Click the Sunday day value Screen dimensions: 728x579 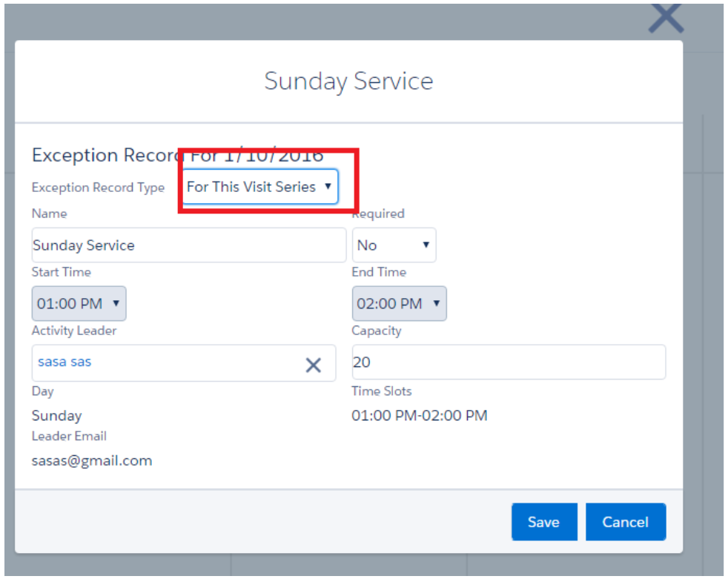point(56,416)
